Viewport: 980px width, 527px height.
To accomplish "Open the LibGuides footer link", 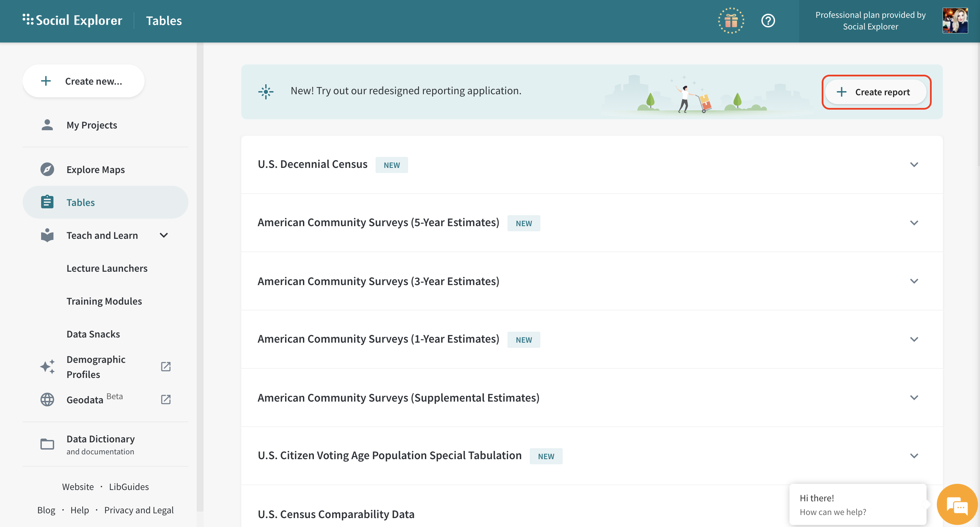I will click(128, 487).
